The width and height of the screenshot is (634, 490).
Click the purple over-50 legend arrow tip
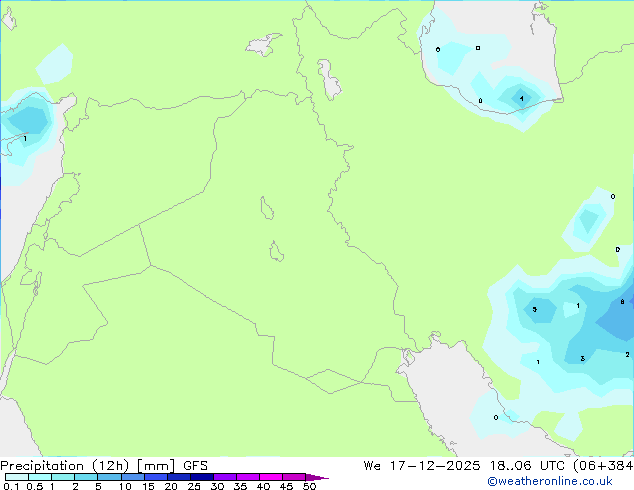coord(317,477)
